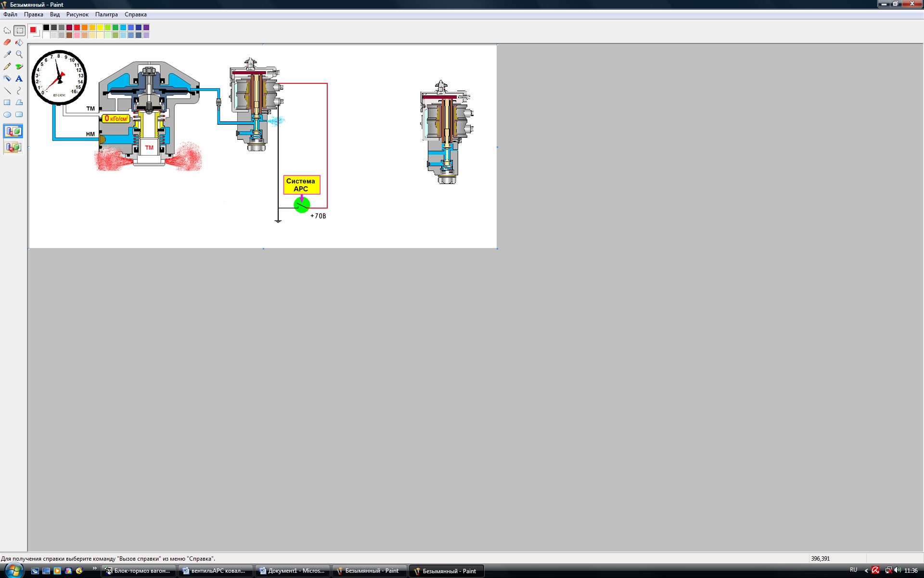The height and width of the screenshot is (578, 924).
Task: Open the Палитра menu
Action: click(106, 14)
